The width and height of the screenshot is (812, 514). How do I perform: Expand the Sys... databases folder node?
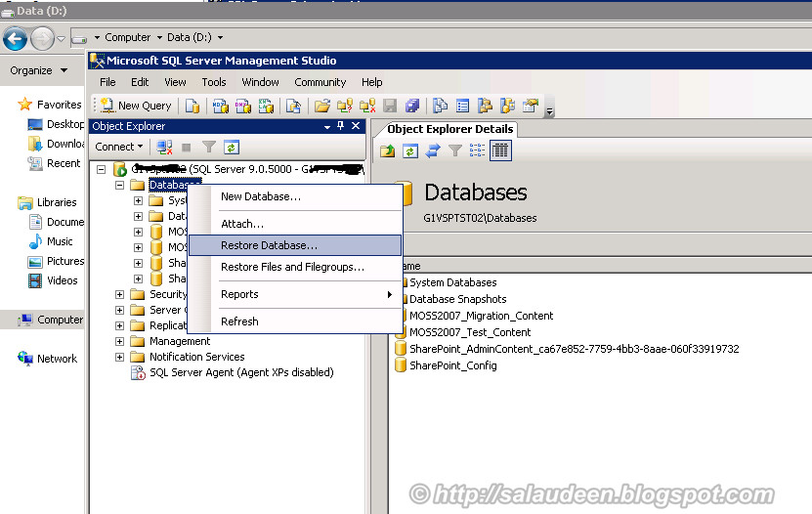[x=139, y=200]
